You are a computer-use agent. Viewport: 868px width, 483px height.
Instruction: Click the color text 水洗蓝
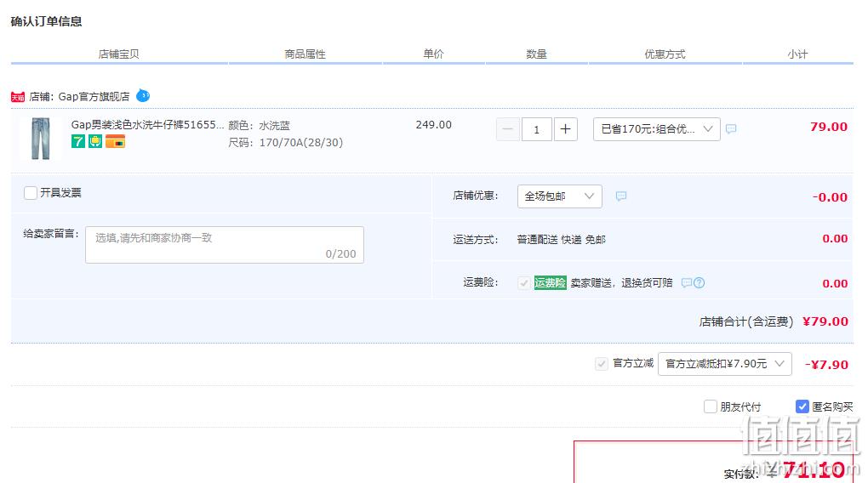[275, 126]
